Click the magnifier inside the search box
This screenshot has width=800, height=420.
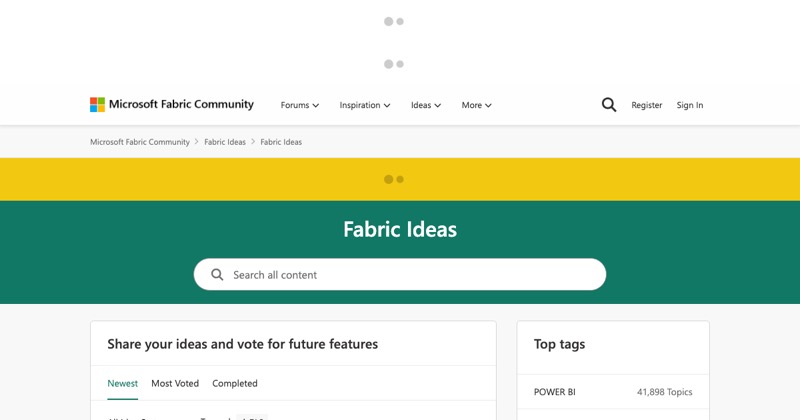[217, 275]
